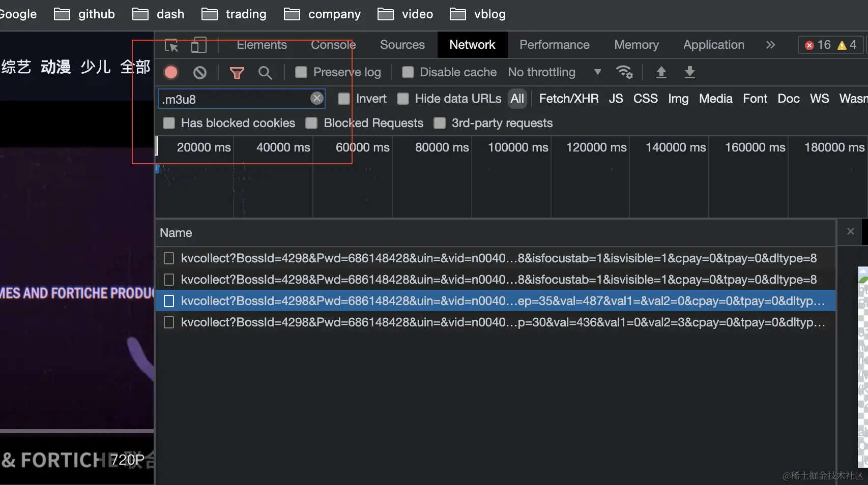Switch to the Application tab
Viewport: 868px width, 485px height.
pos(714,45)
